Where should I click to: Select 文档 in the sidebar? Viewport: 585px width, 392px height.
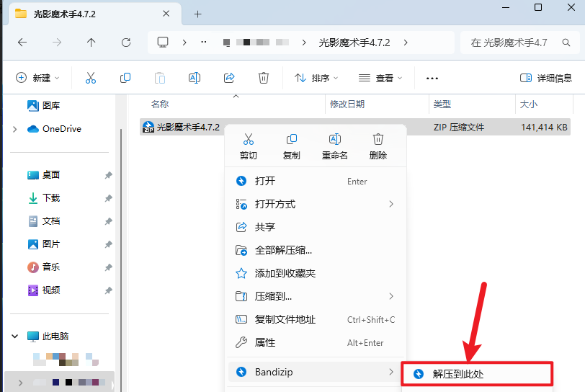click(50, 221)
